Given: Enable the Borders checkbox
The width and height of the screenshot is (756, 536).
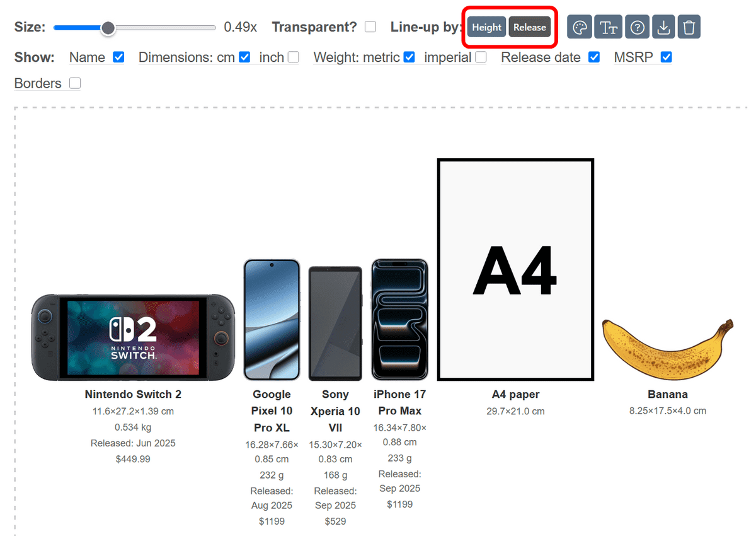Looking at the screenshot, I should [x=75, y=83].
